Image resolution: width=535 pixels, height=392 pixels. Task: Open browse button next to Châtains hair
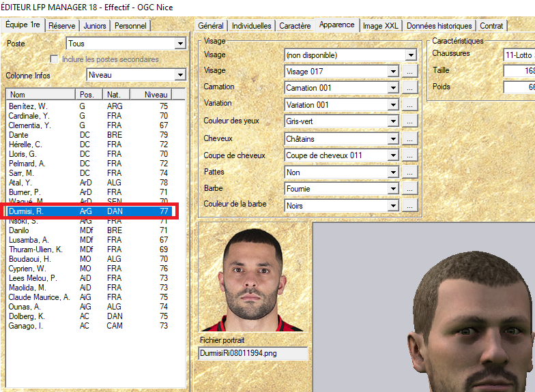[x=409, y=139]
